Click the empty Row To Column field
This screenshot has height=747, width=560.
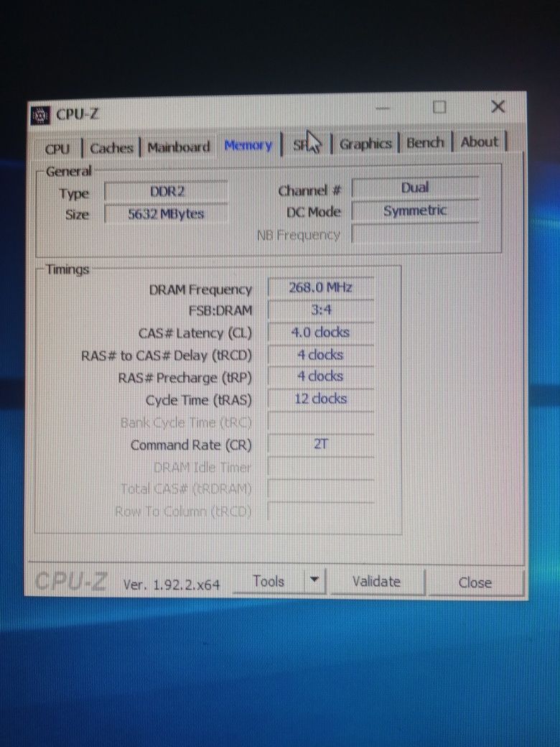pyautogui.click(x=321, y=511)
